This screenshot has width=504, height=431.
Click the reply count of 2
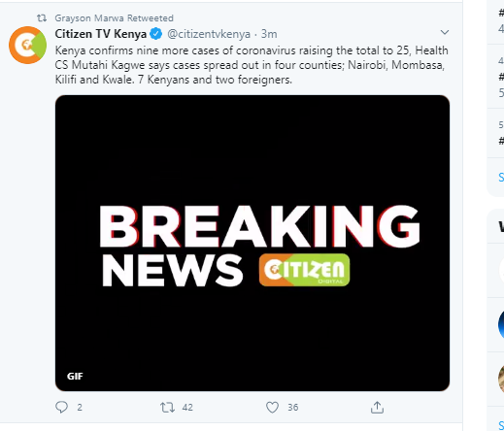click(80, 407)
